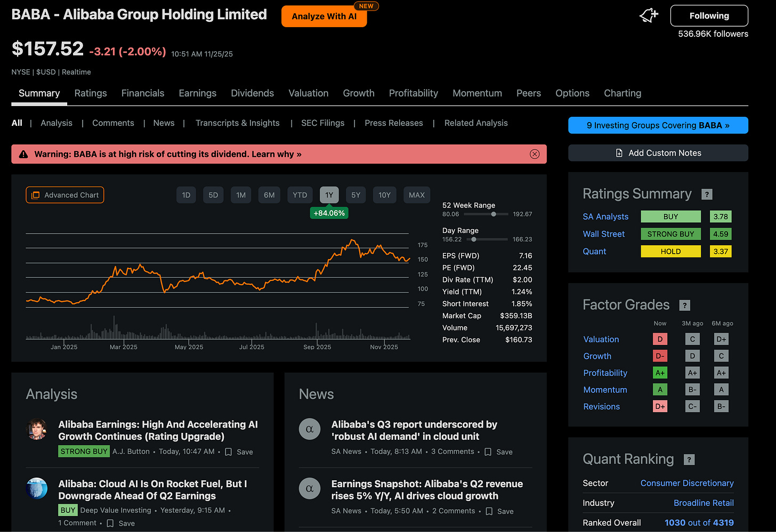This screenshot has width=776, height=532.
Task: Select the YTD chart range
Action: pyautogui.click(x=300, y=195)
